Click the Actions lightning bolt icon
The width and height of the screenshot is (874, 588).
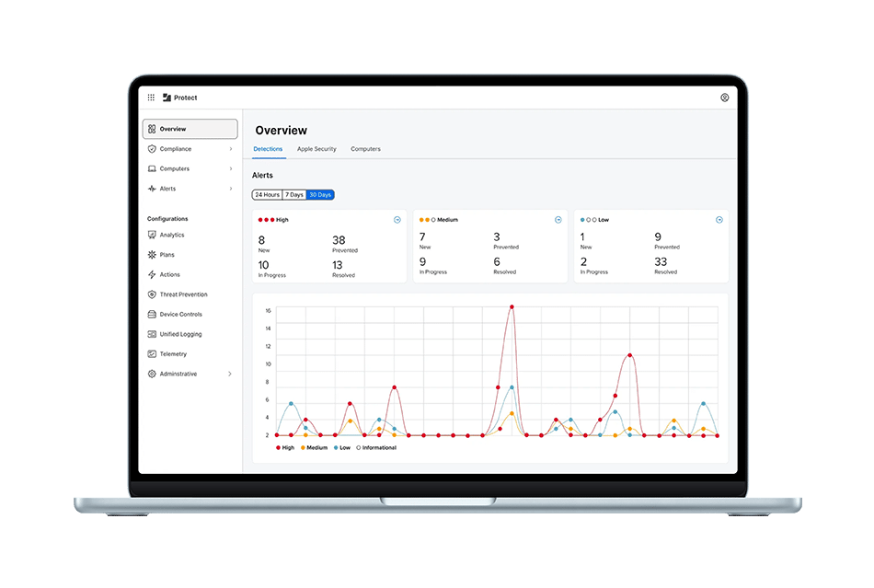point(152,275)
